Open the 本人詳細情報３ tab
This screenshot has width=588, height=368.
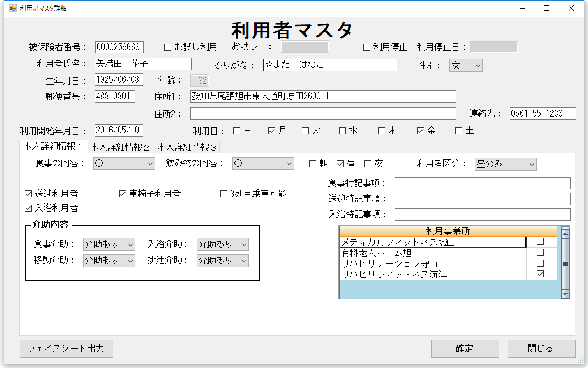(x=187, y=147)
